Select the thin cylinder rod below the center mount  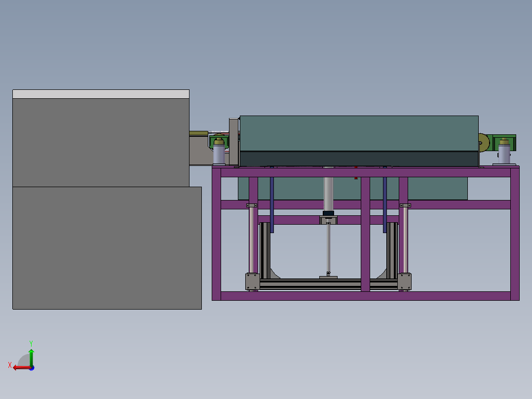coord(329,249)
